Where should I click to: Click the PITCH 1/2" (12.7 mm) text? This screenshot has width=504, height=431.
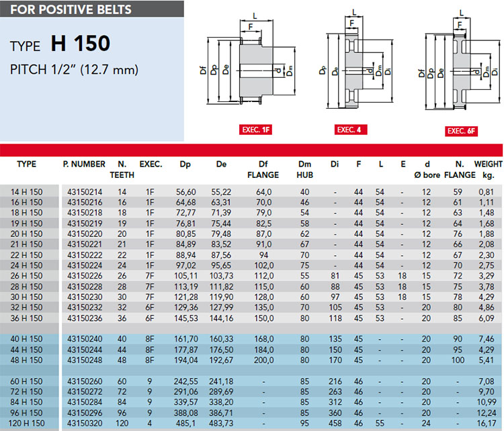[74, 70]
